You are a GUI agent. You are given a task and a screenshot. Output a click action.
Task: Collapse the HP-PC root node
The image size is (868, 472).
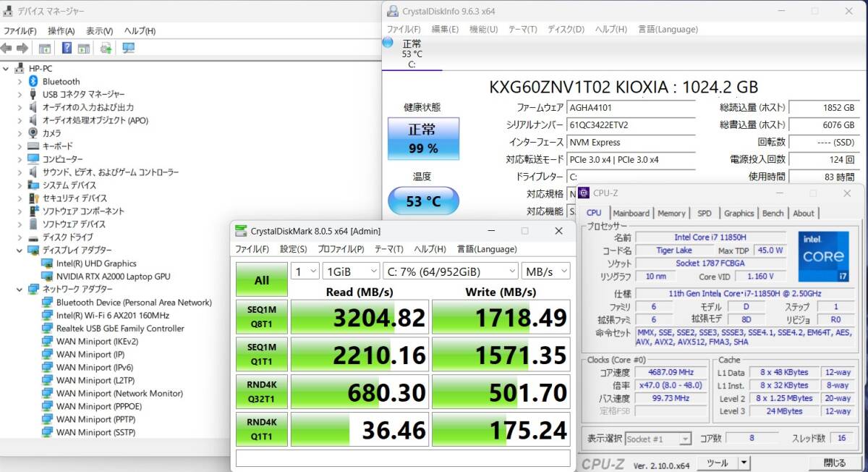[7, 69]
